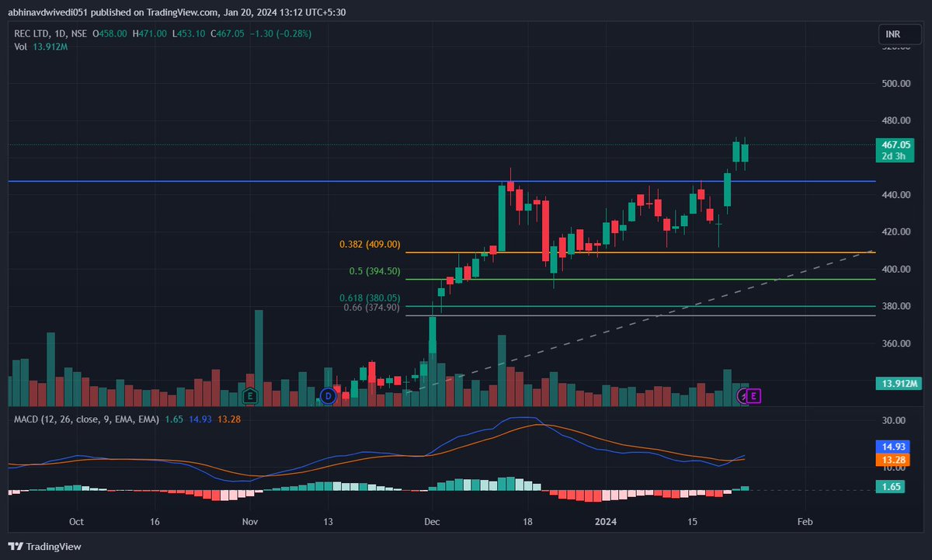Click the Dec date on time axis
The image size is (932, 560).
[433, 522]
